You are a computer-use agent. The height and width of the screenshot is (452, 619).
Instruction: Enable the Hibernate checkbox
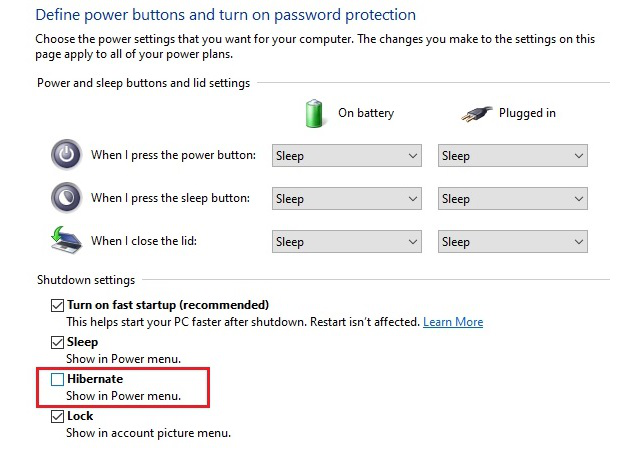pyautogui.click(x=57, y=379)
